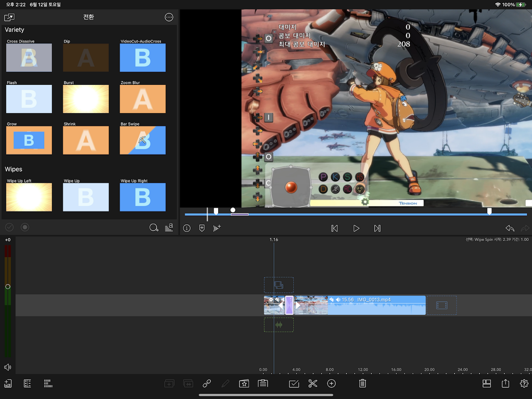Click the audio level slider knob

tap(7, 287)
